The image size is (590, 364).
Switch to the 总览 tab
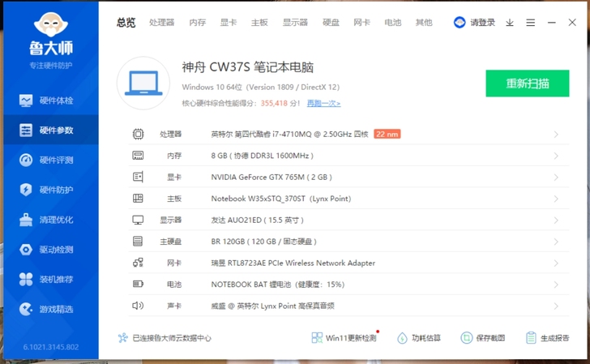(126, 23)
